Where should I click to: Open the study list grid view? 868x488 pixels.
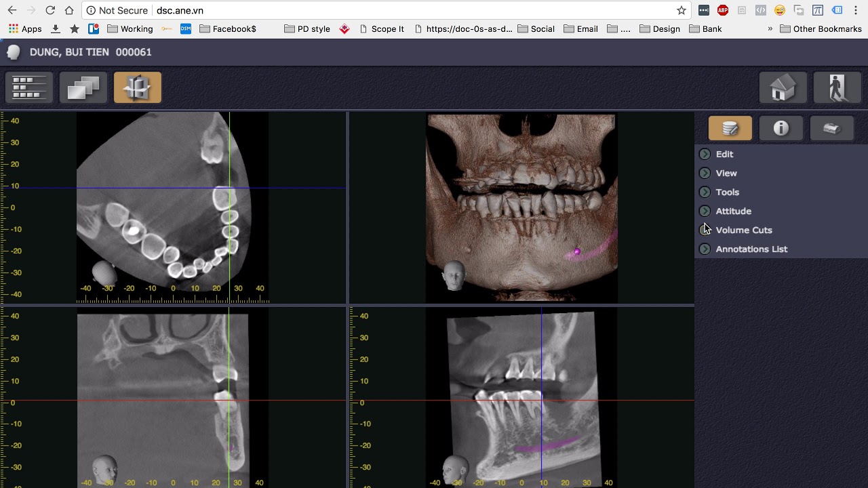point(29,87)
